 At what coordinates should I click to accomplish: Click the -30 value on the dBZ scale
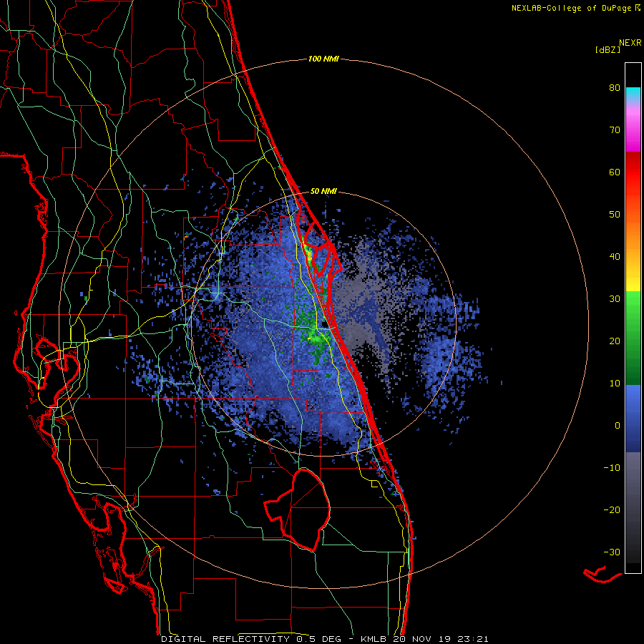click(612, 552)
